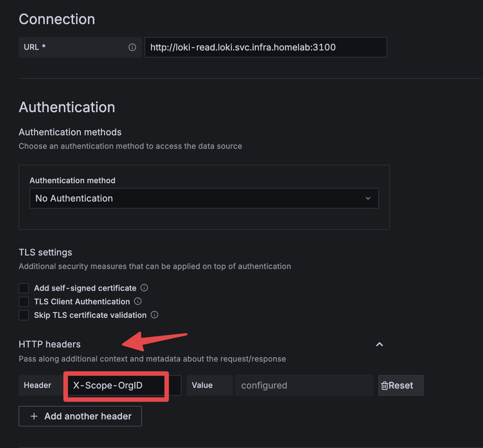Viewport: 483px width, 448px height.
Task: Enable Add self-signed certificate checkbox
Action: pyautogui.click(x=24, y=288)
